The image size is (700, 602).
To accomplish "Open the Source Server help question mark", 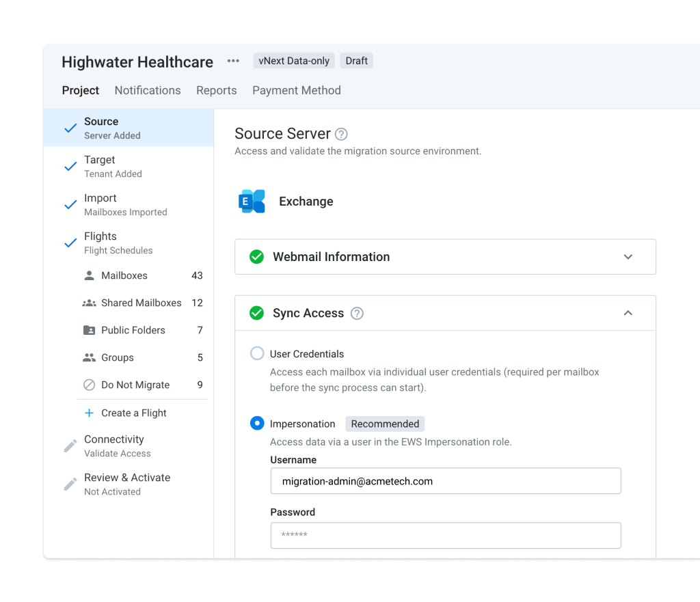I will coord(341,134).
